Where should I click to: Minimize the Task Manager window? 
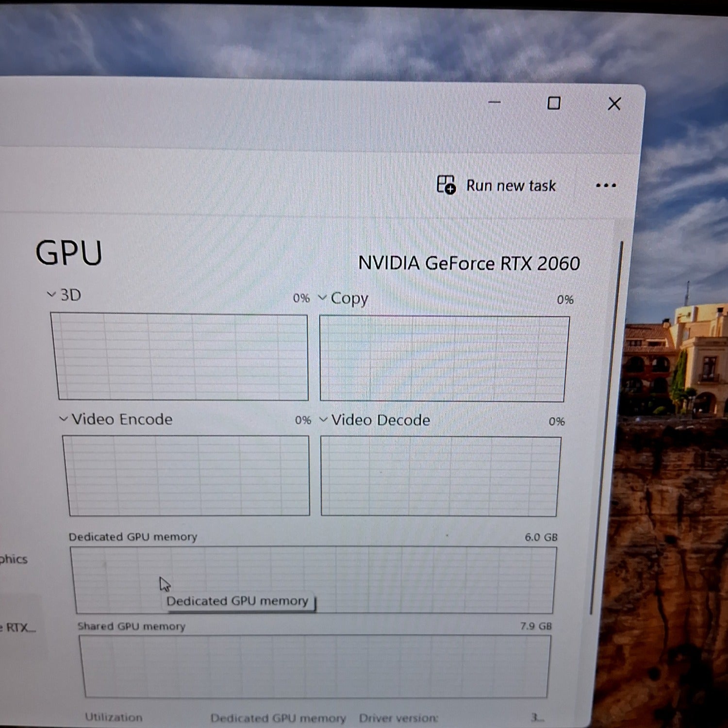[x=494, y=102]
